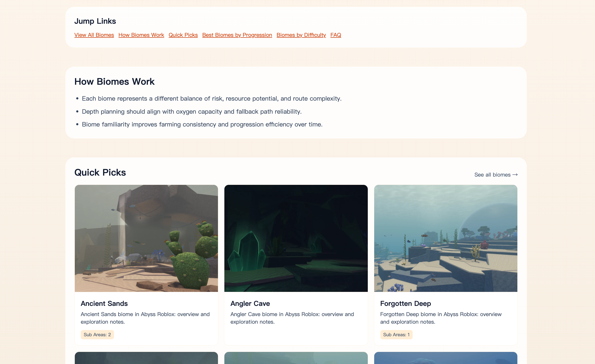Select the Ancient Sands card title
595x364 pixels.
(104, 303)
